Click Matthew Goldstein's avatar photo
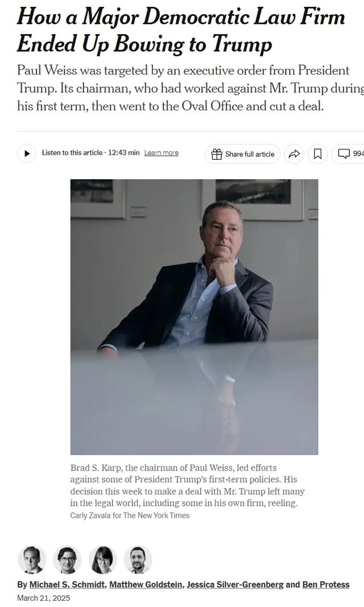364x607 pixels. pyautogui.click(x=67, y=560)
